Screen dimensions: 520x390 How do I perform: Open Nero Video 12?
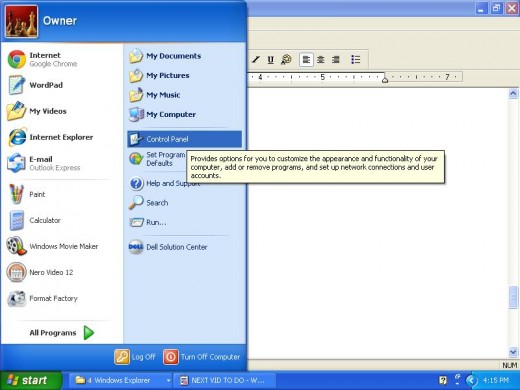pos(62,272)
